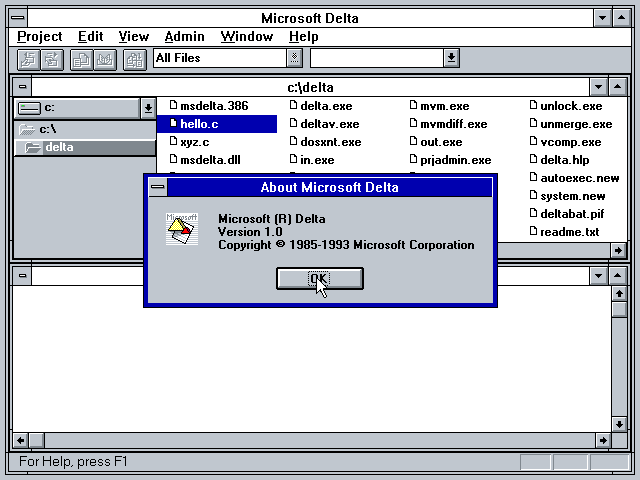Select file autoexec.new
Screen dimensions: 640x480
580,178
